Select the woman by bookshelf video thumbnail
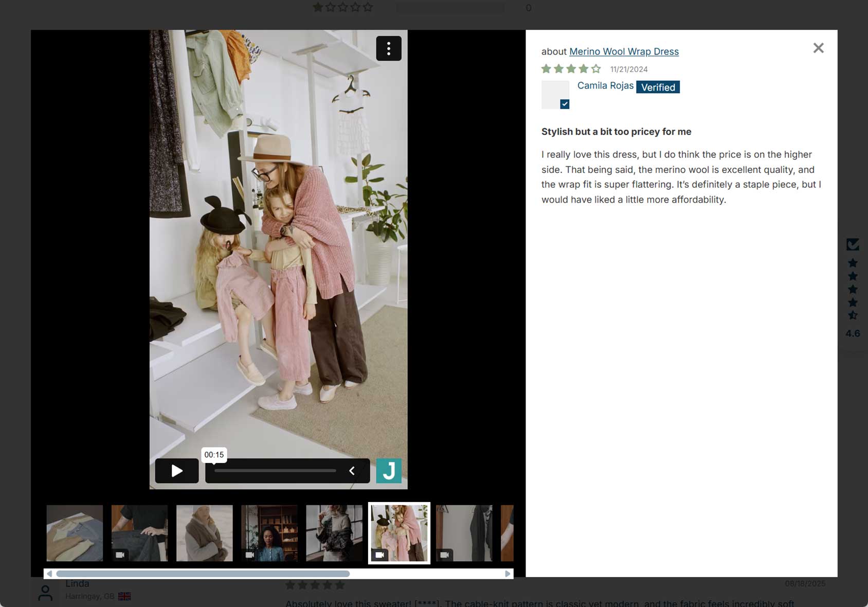 coord(269,533)
